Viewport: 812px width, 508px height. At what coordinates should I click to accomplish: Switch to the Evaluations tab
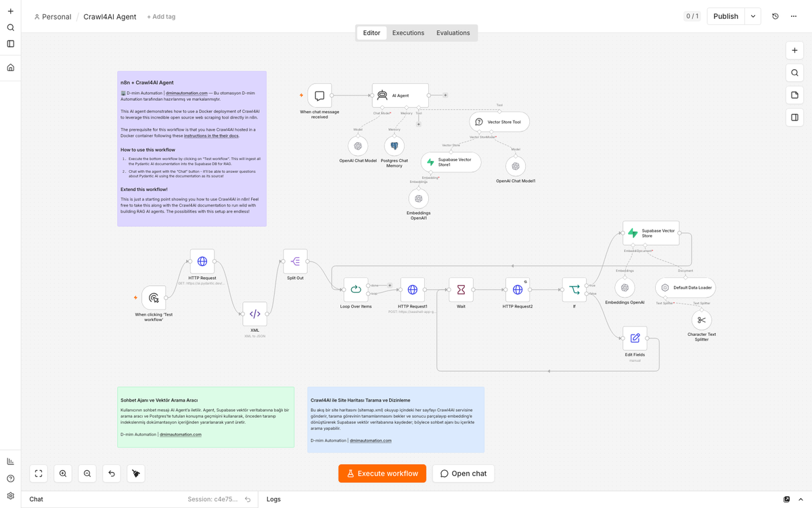453,33
